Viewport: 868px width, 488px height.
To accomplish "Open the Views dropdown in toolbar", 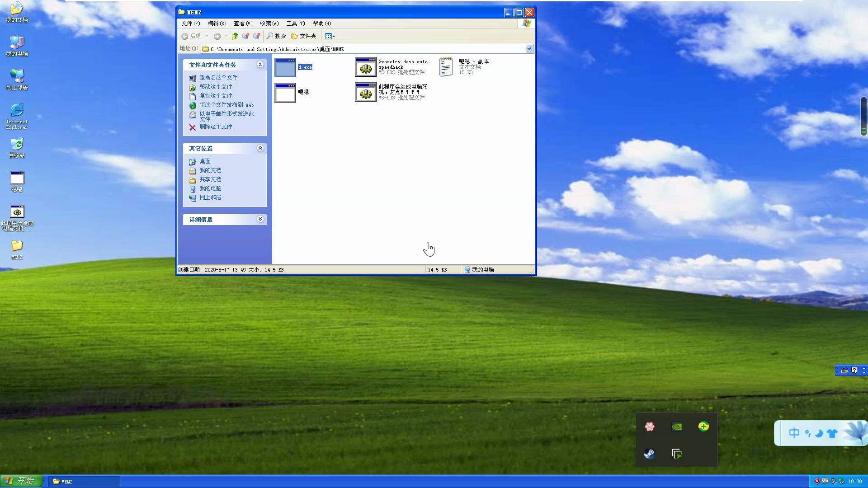I will tap(330, 36).
